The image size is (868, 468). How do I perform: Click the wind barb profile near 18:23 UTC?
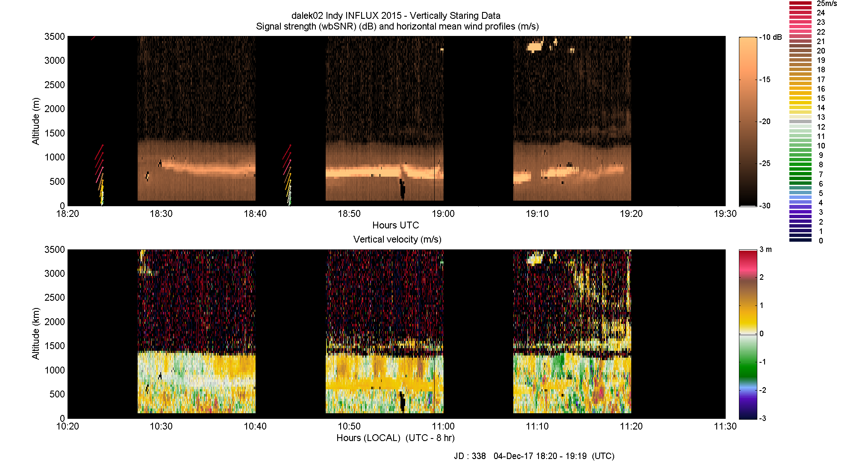coord(99,175)
